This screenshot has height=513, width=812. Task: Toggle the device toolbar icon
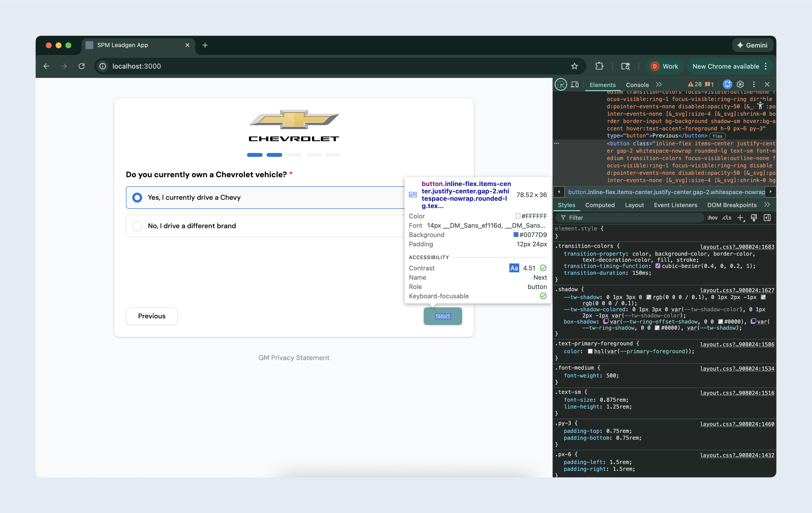click(575, 84)
